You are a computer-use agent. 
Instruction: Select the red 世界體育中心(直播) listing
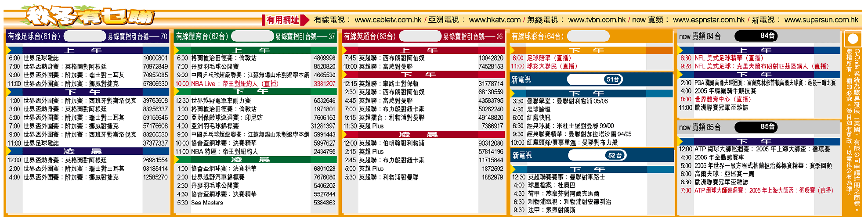(x=723, y=99)
